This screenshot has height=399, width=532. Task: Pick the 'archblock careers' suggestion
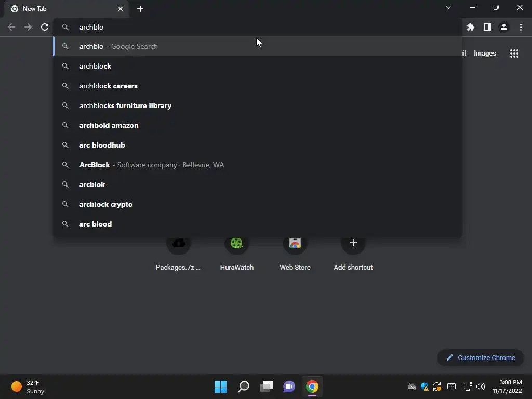258,86
